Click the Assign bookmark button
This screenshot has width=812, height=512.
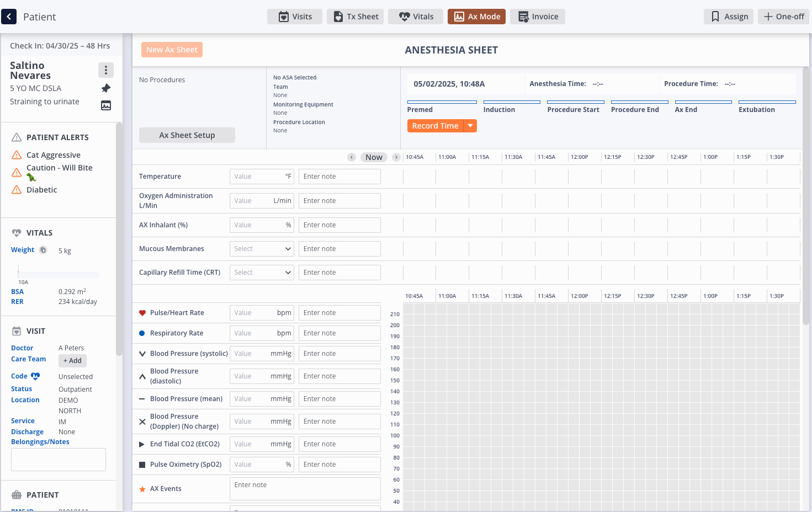tap(729, 17)
